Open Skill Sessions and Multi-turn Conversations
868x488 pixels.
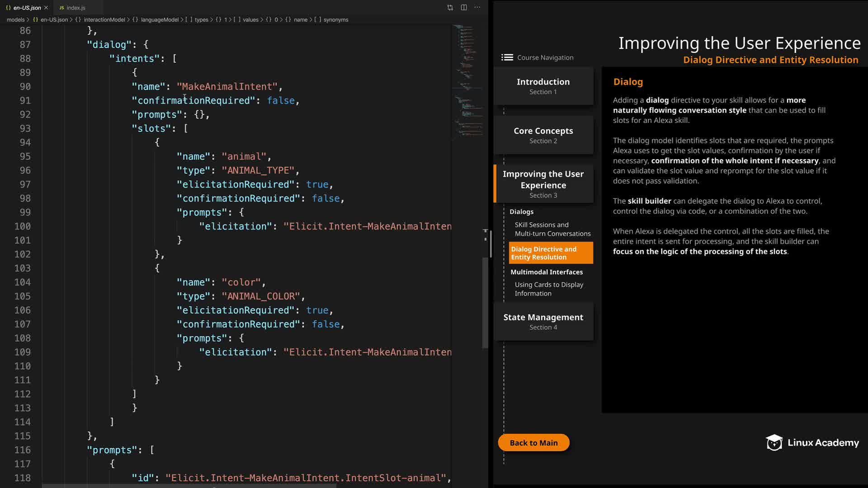pyautogui.click(x=552, y=229)
